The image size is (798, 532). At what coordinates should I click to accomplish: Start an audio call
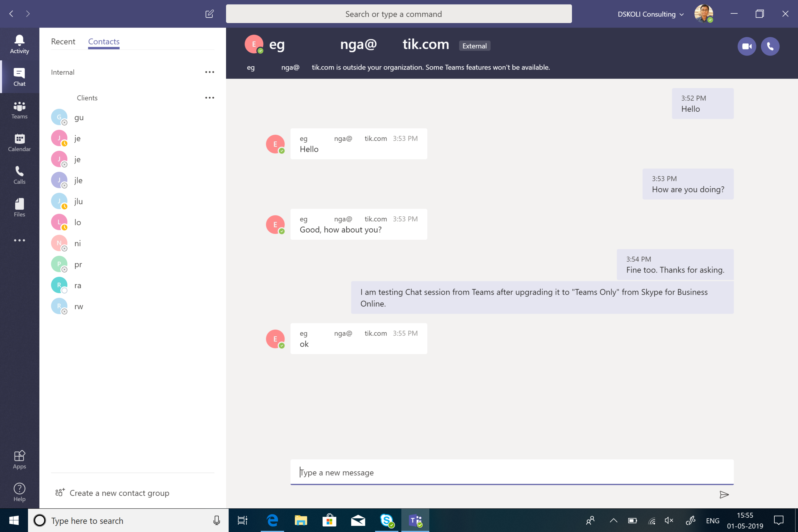[x=770, y=46]
